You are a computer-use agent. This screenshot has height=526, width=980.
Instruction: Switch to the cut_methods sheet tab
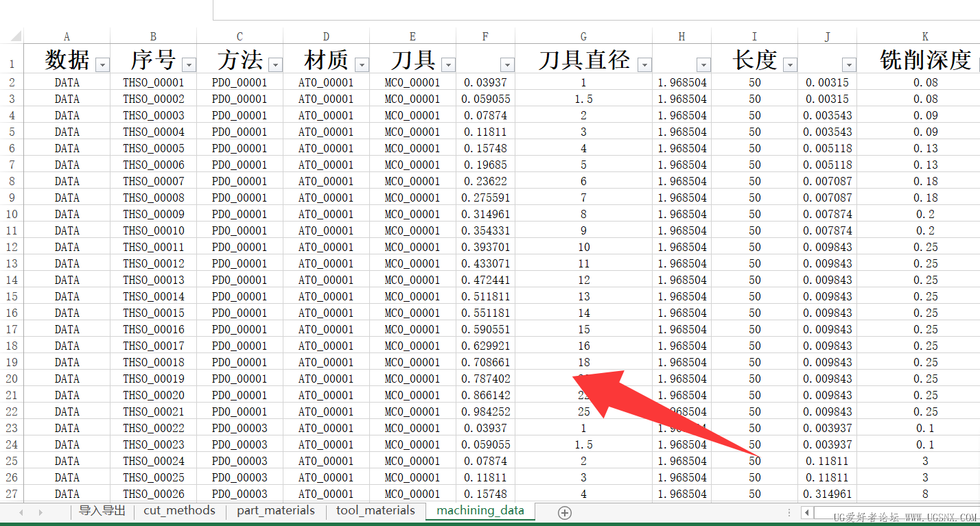[x=179, y=510]
